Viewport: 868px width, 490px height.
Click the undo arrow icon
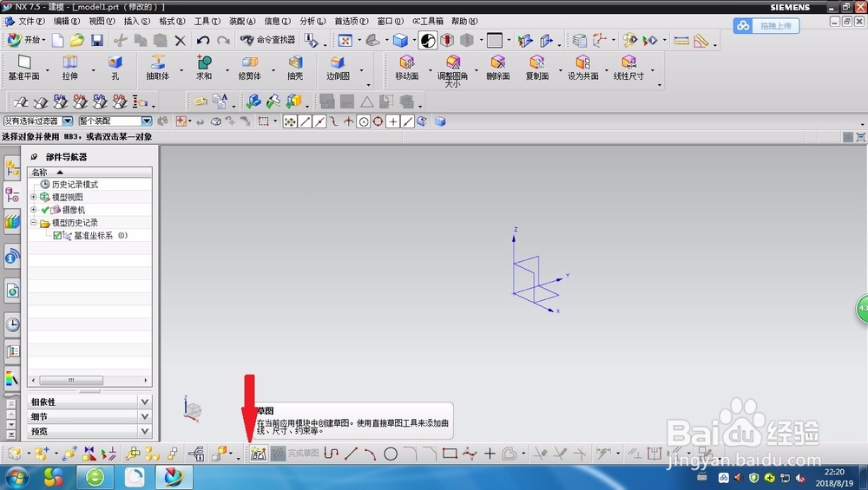coord(203,40)
